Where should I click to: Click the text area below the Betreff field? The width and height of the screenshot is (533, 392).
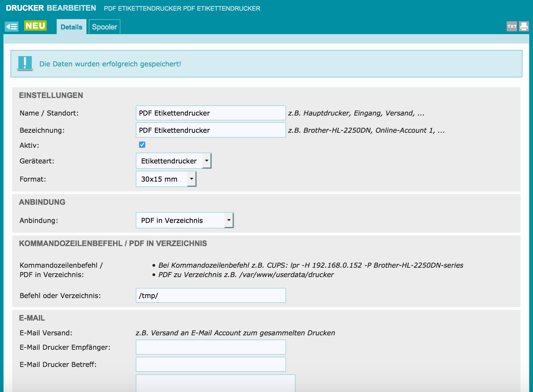215,383
